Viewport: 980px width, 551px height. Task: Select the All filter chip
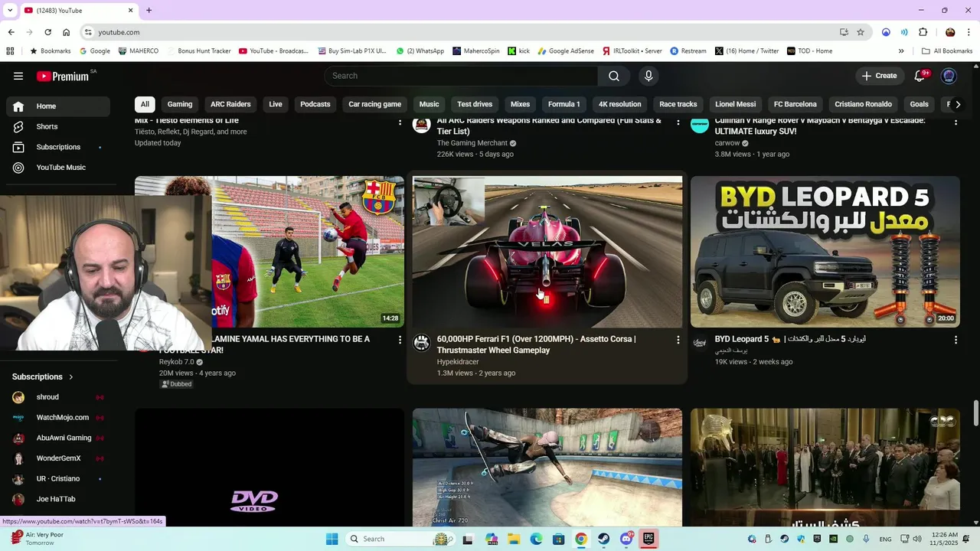click(x=145, y=104)
